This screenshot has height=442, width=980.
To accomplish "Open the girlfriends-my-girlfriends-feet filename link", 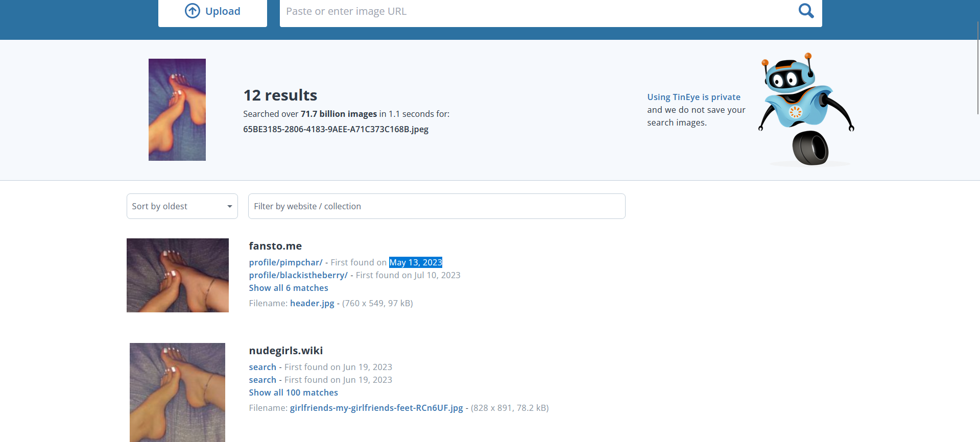I will [x=376, y=408].
